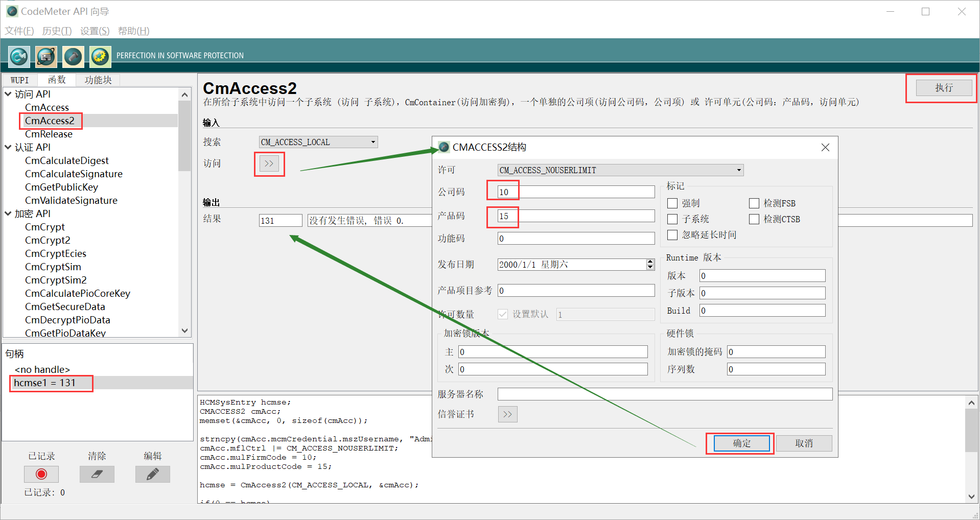Cancel the dialog with 取消
Image resolution: width=980 pixels, height=520 pixels.
pos(804,443)
